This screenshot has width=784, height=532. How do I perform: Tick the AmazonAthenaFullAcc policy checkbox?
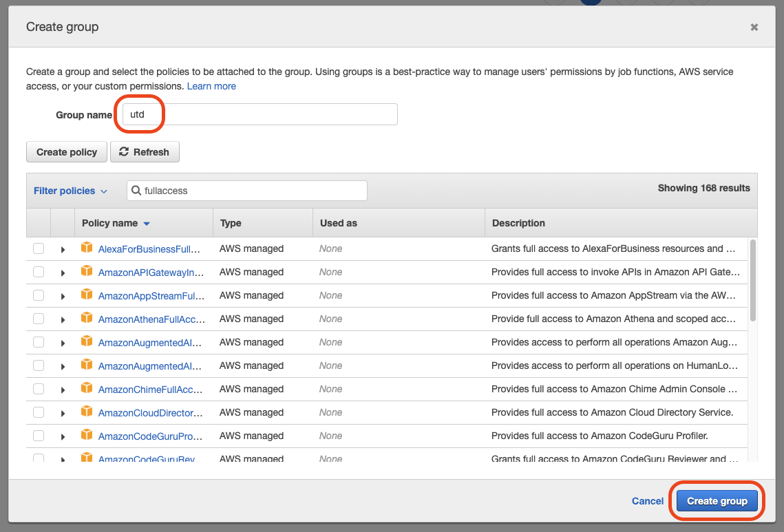pos(39,319)
